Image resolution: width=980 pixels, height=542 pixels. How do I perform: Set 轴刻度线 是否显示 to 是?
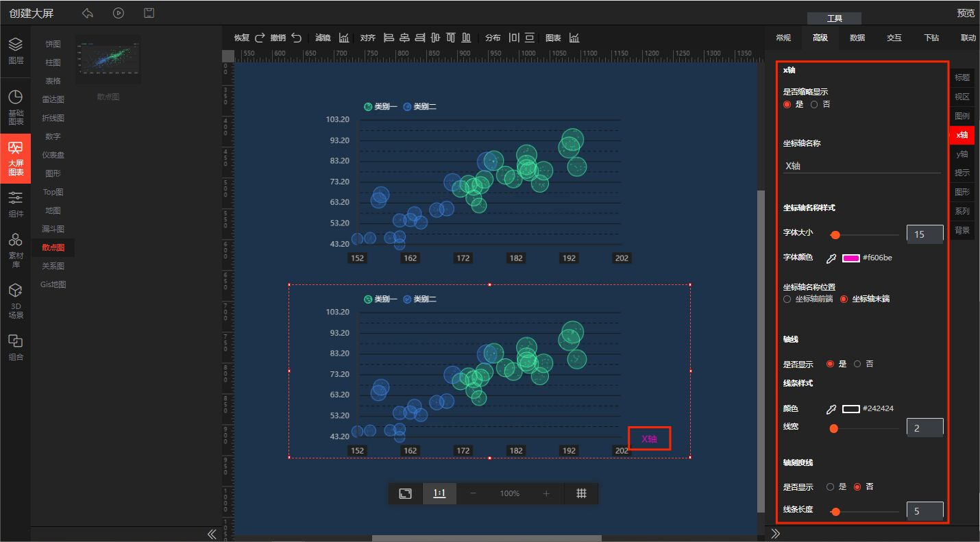(830, 487)
